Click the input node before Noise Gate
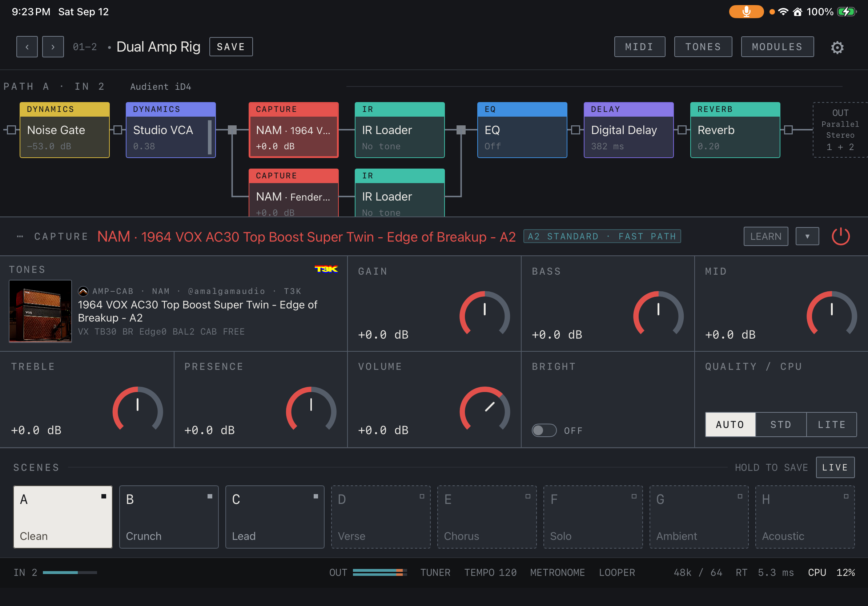Screen dimensions: 868x606 (11, 130)
